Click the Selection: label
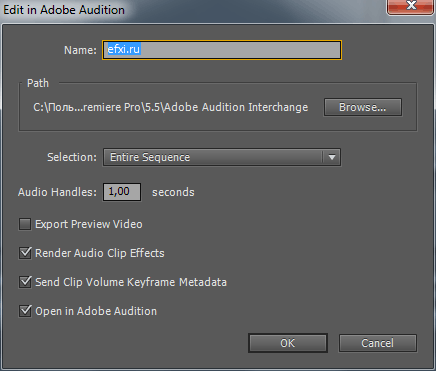Screen dimensions: 436x371 (72, 157)
